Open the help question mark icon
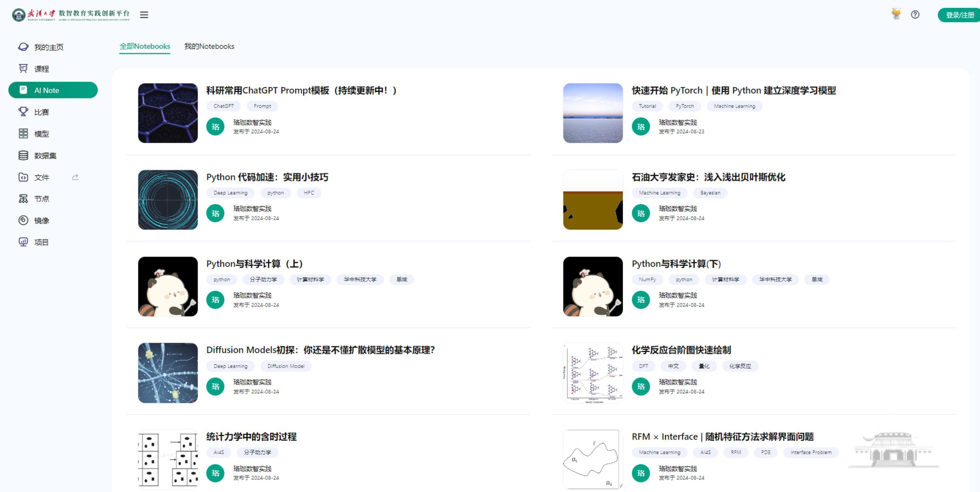The width and height of the screenshot is (980, 492). point(915,15)
